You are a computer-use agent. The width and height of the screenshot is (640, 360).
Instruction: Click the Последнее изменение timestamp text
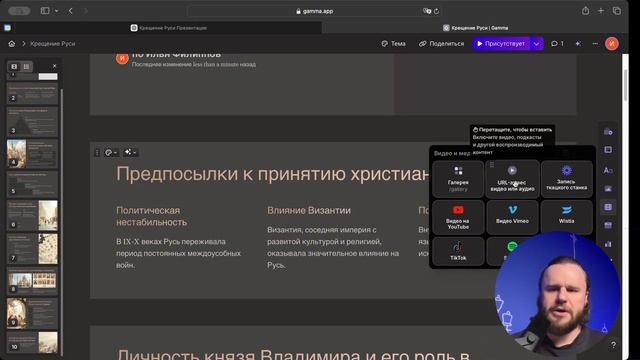194,64
